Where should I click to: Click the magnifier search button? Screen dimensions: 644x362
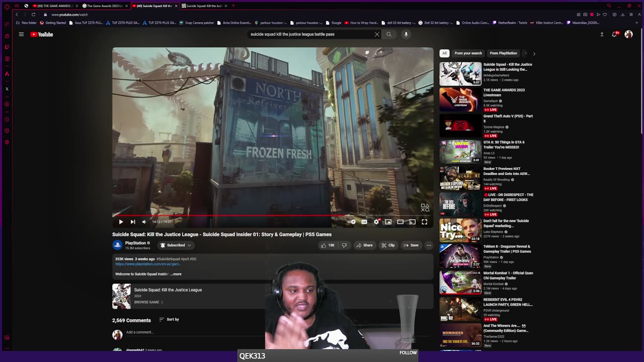pos(389,34)
